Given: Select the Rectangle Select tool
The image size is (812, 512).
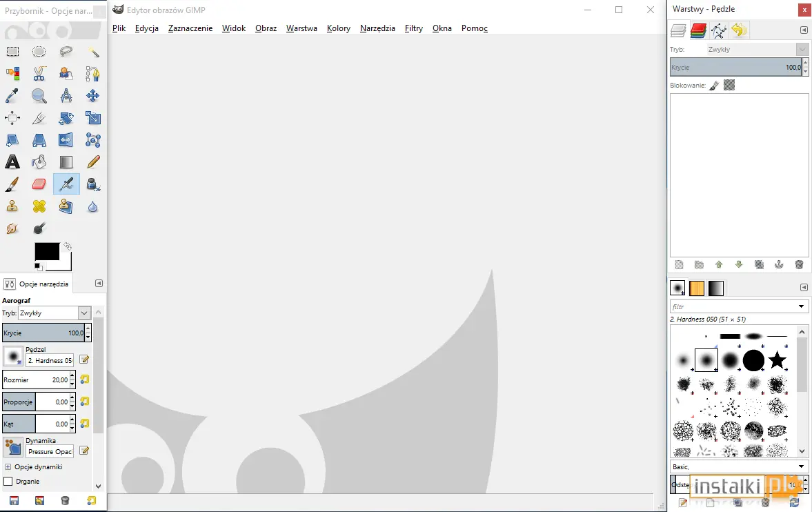Looking at the screenshot, I should coord(12,51).
